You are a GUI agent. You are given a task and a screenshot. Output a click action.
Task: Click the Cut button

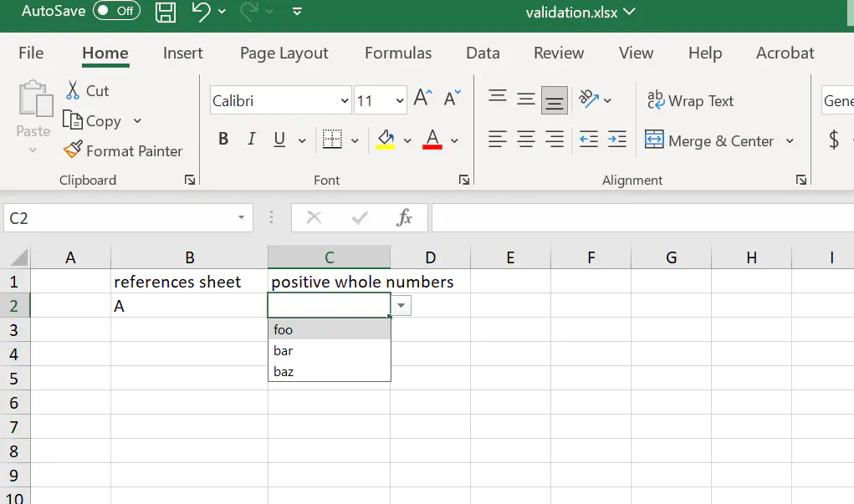87,91
